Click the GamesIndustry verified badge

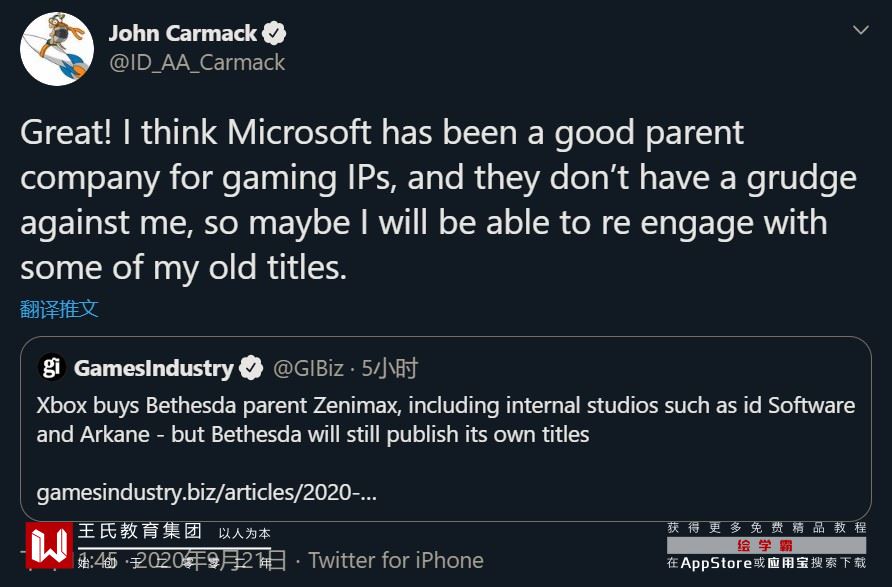tap(252, 368)
